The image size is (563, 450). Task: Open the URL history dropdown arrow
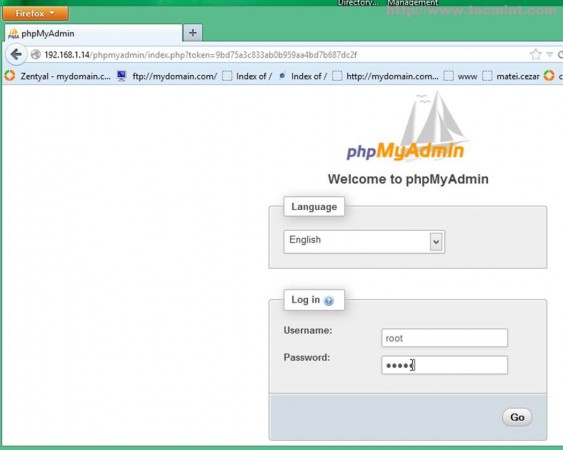click(x=549, y=55)
